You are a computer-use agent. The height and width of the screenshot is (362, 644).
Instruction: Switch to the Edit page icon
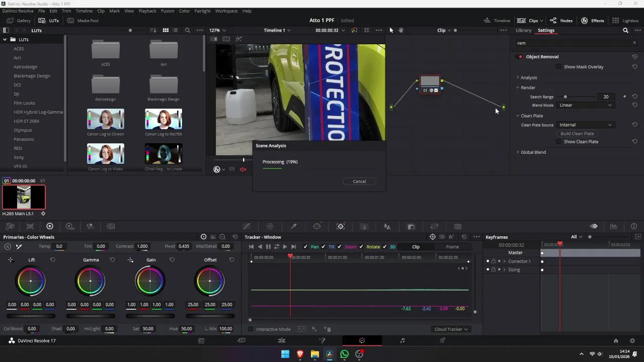tap(282, 340)
